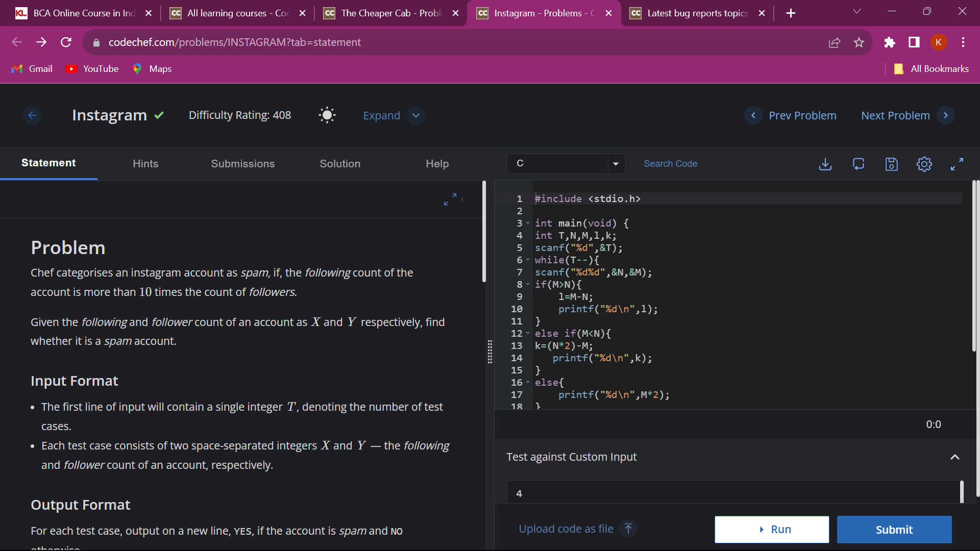The image size is (980, 551).
Task: Open the C language dropdown
Action: click(x=566, y=164)
